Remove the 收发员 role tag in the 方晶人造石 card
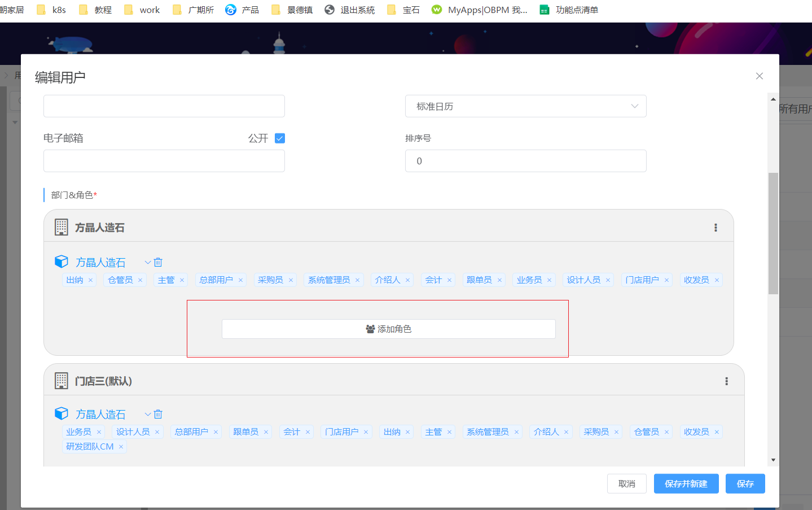Viewport: 812px width, 510px height. point(717,280)
